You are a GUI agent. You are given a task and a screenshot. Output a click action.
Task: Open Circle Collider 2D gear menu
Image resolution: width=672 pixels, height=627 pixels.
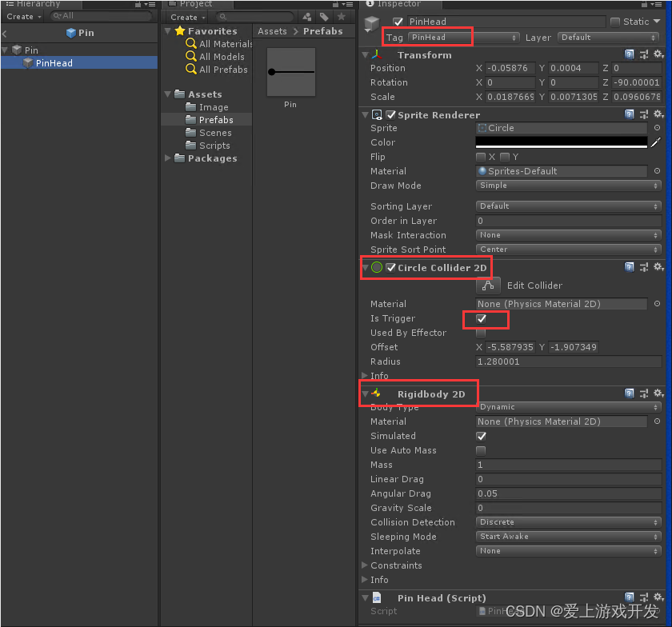[658, 267]
